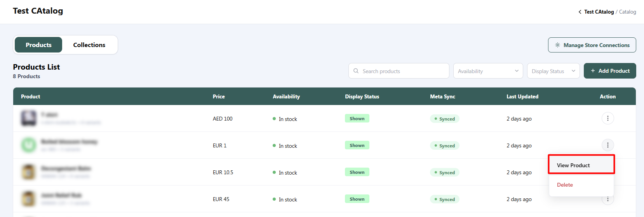
Task: Click Shown badge in EUR 45 row
Action: (x=357, y=199)
